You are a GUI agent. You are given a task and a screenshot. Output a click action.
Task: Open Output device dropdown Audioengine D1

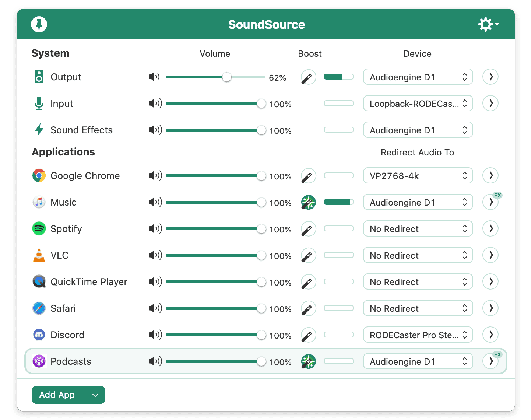pyautogui.click(x=418, y=77)
